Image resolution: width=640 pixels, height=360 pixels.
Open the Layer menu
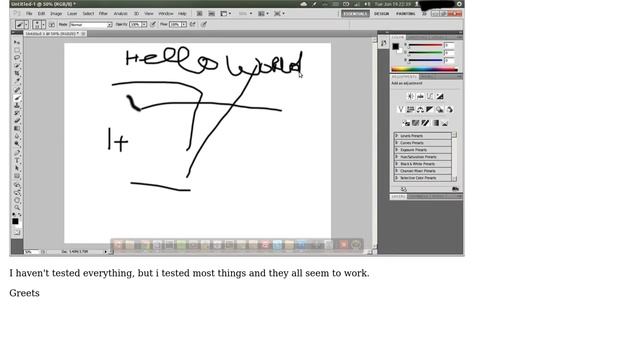pos(72,13)
